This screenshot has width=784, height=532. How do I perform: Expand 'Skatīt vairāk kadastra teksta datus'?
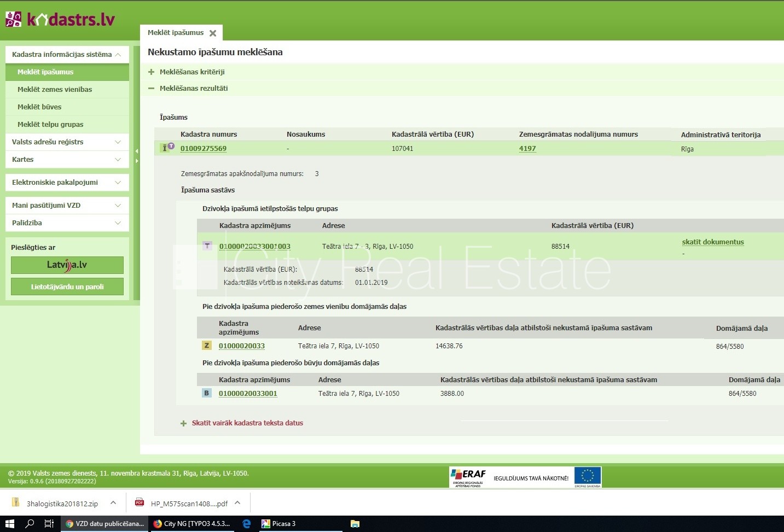point(247,423)
